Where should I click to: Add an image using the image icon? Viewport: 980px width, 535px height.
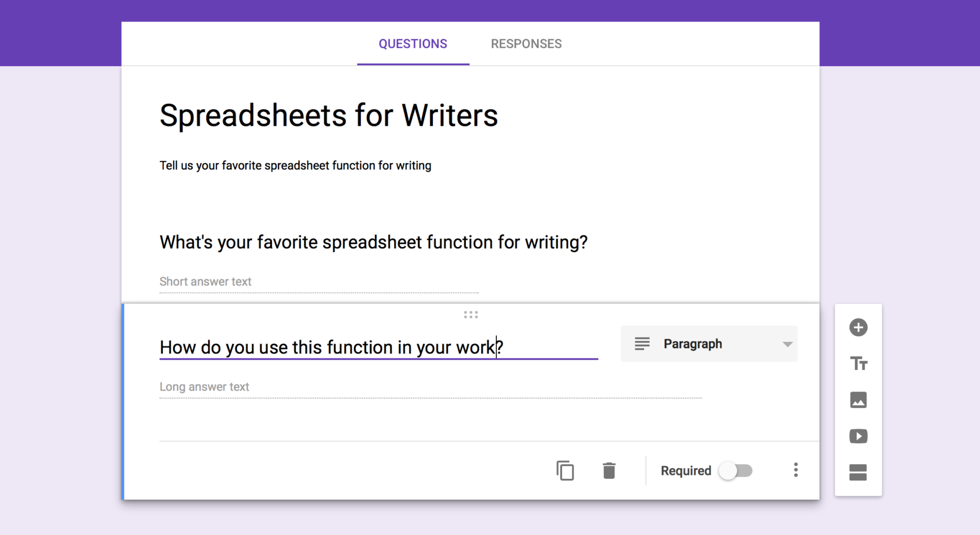point(858,400)
